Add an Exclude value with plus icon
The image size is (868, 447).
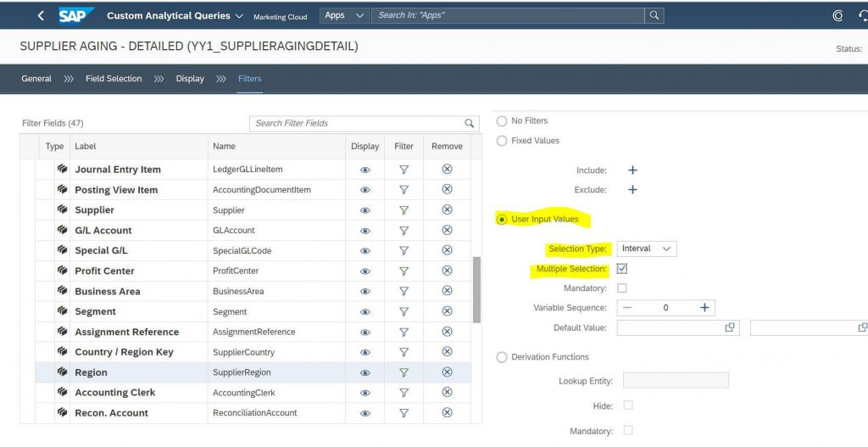[x=632, y=189]
